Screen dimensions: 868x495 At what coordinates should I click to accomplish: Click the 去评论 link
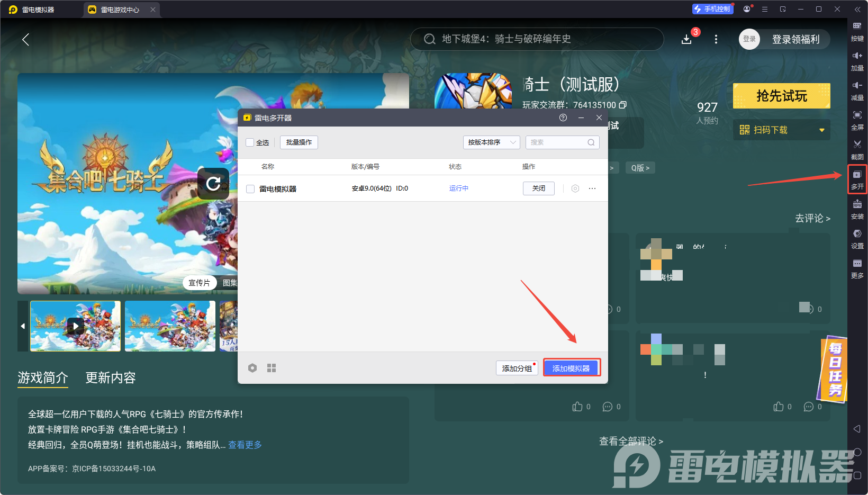click(x=812, y=218)
